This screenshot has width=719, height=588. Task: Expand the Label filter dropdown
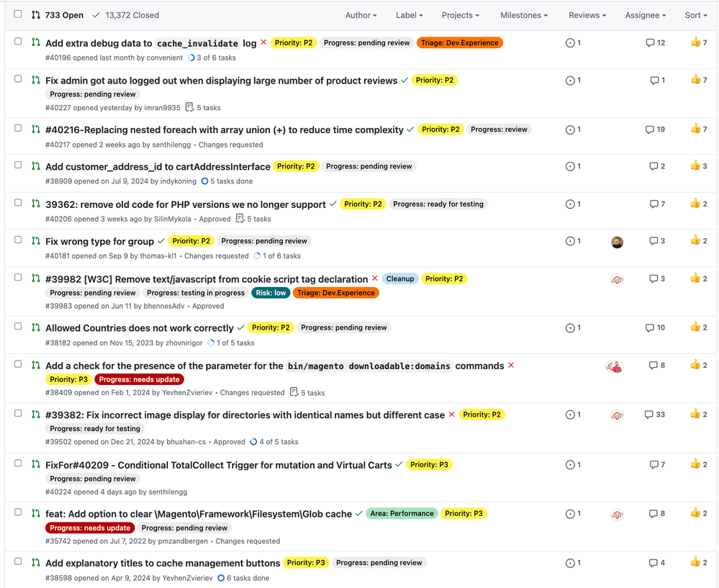pos(409,15)
